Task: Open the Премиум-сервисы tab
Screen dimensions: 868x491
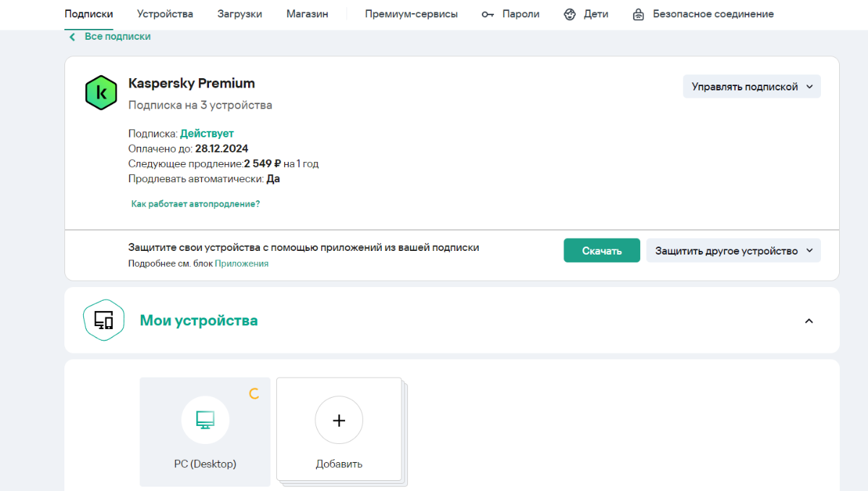Action: pyautogui.click(x=411, y=14)
